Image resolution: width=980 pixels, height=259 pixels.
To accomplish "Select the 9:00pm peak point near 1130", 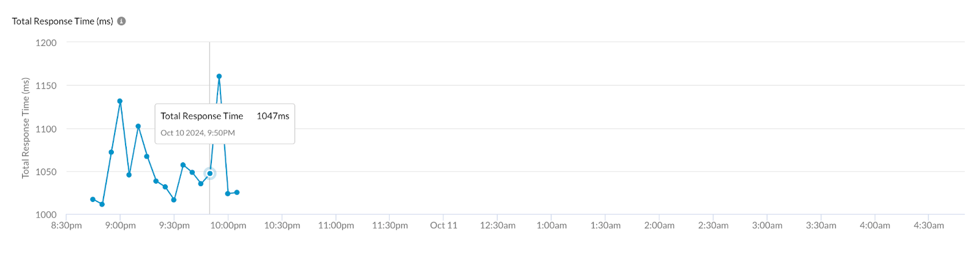I will point(120,101).
